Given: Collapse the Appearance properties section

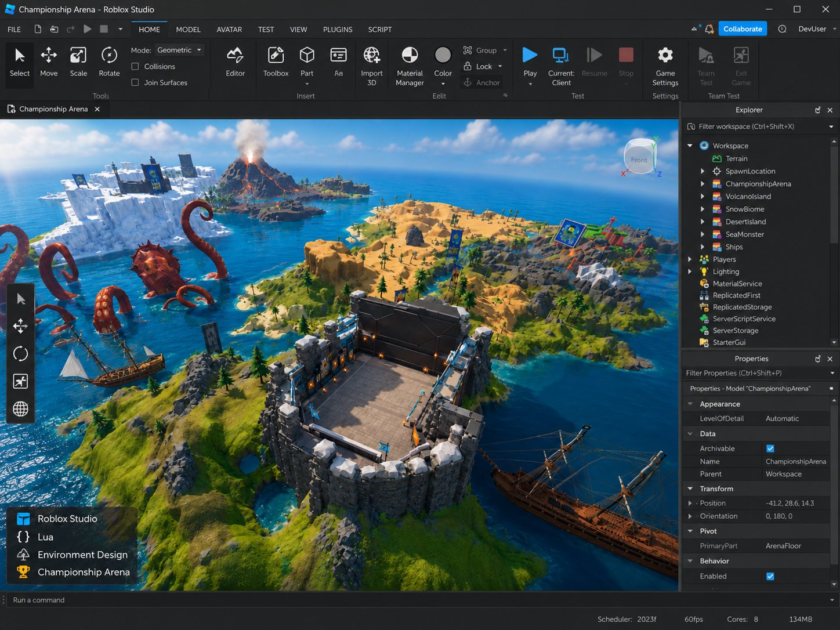Looking at the screenshot, I should 690,404.
